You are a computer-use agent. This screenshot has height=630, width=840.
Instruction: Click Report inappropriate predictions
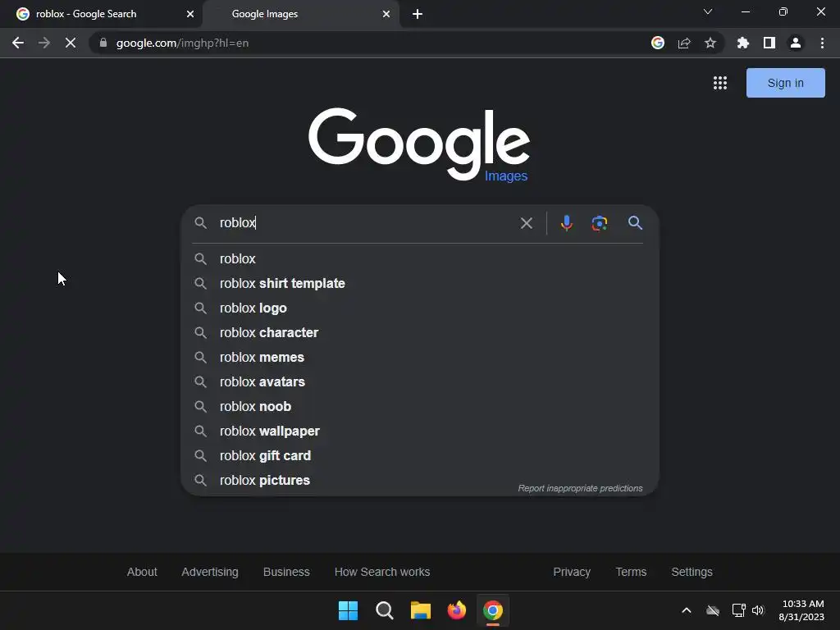[580, 488]
